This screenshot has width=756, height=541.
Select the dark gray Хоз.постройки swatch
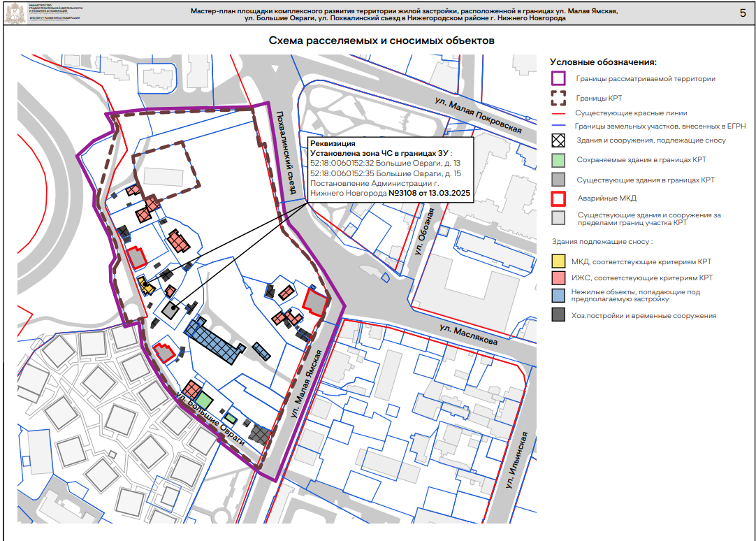(x=558, y=316)
